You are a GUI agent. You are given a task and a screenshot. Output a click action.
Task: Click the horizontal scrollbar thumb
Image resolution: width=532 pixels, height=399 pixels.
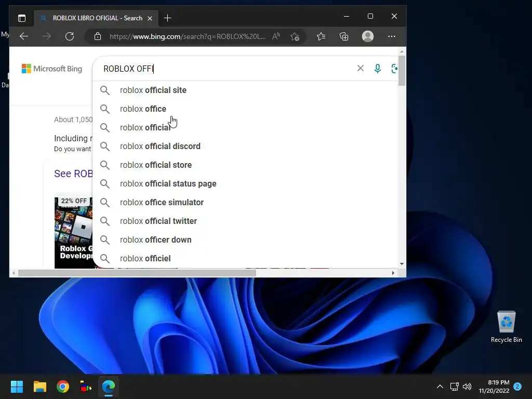[x=137, y=273]
